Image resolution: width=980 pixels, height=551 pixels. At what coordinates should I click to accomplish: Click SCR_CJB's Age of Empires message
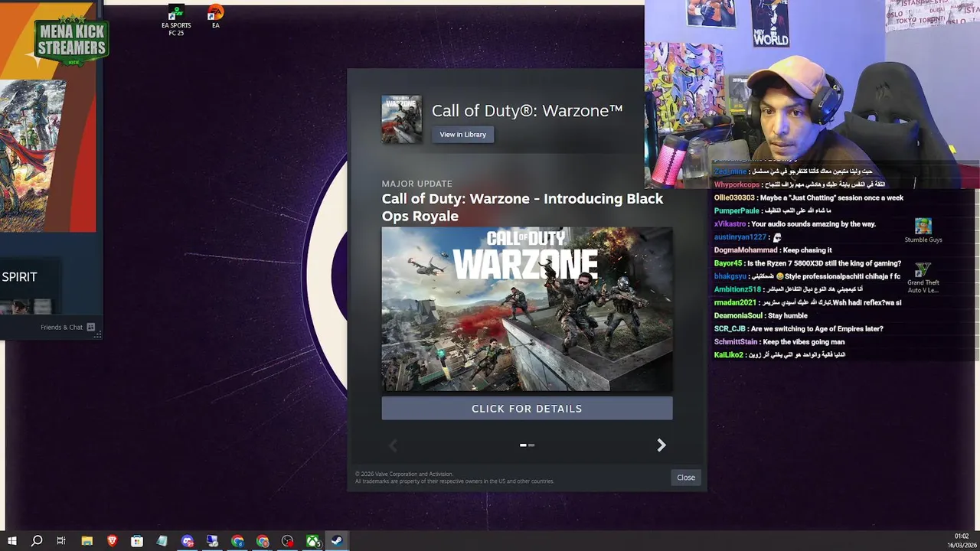tap(799, 328)
